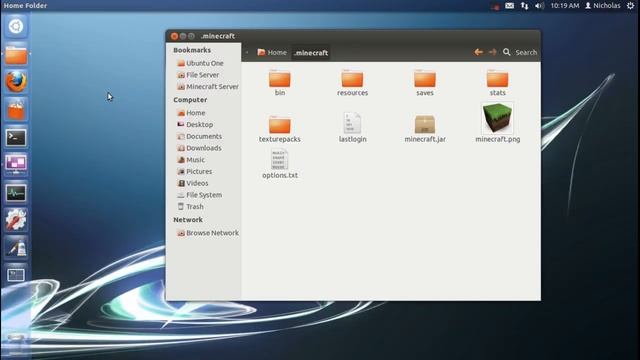
Task: Open Music in the sidebar
Action: [x=191, y=160]
